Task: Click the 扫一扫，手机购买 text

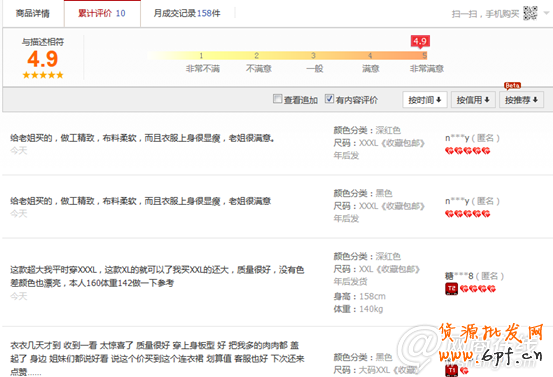Action: pyautogui.click(x=485, y=14)
